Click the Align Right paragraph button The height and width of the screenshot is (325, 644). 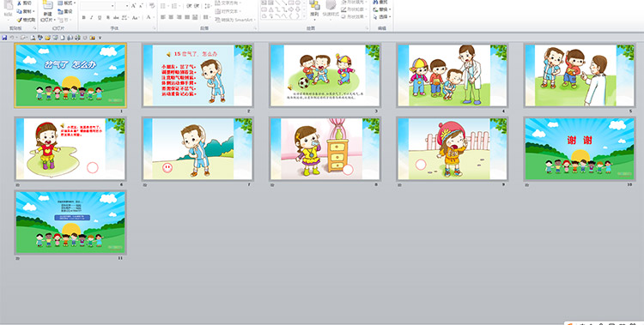[179, 17]
